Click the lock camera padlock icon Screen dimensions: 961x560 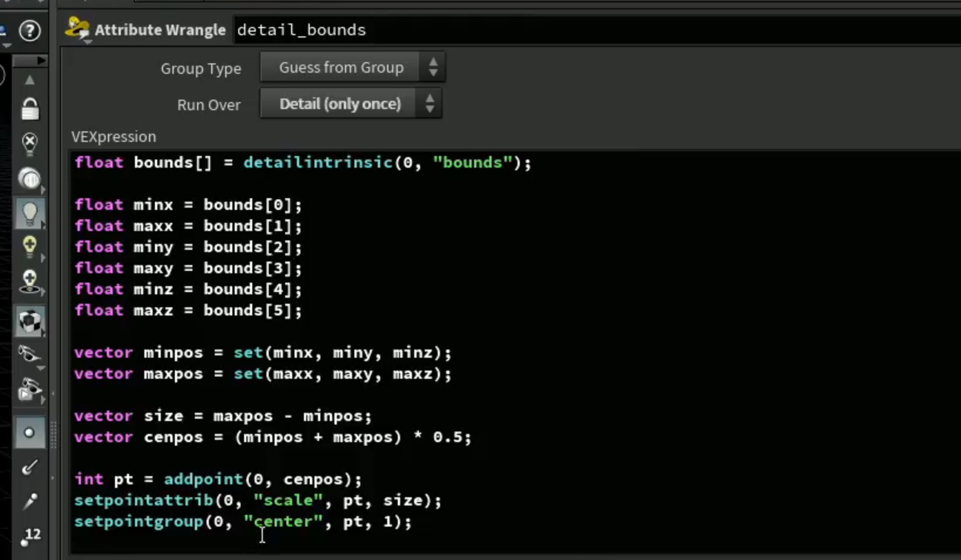click(30, 109)
